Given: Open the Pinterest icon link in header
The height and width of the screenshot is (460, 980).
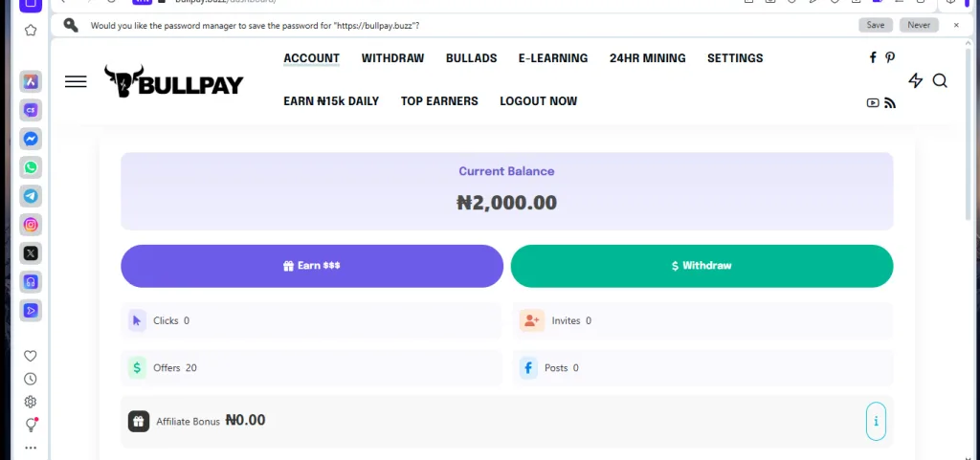Looking at the screenshot, I should tap(890, 57).
